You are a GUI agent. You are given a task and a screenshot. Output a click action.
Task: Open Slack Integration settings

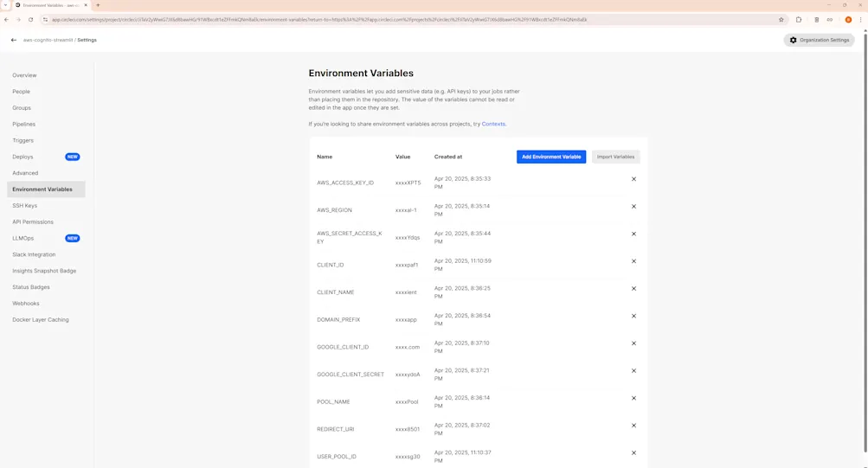(34, 254)
